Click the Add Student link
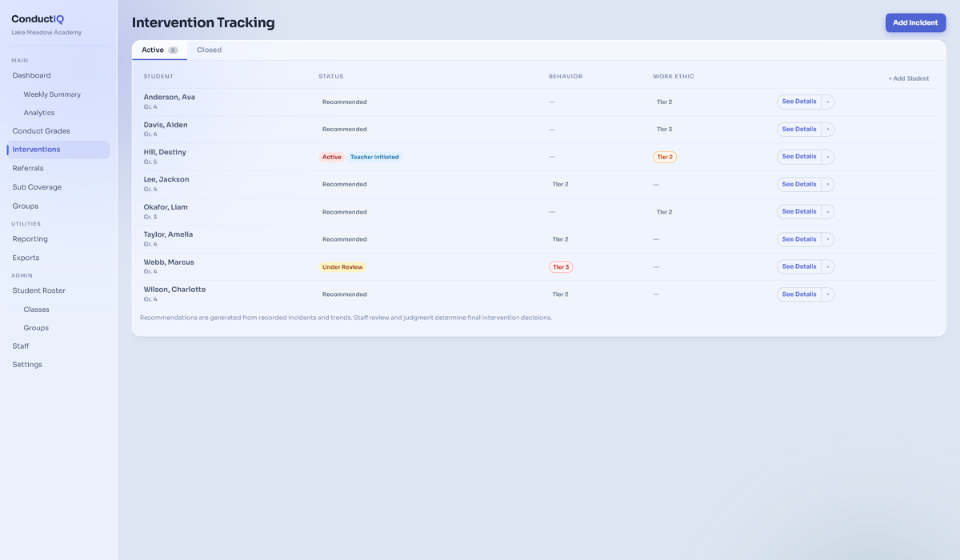 click(x=910, y=78)
